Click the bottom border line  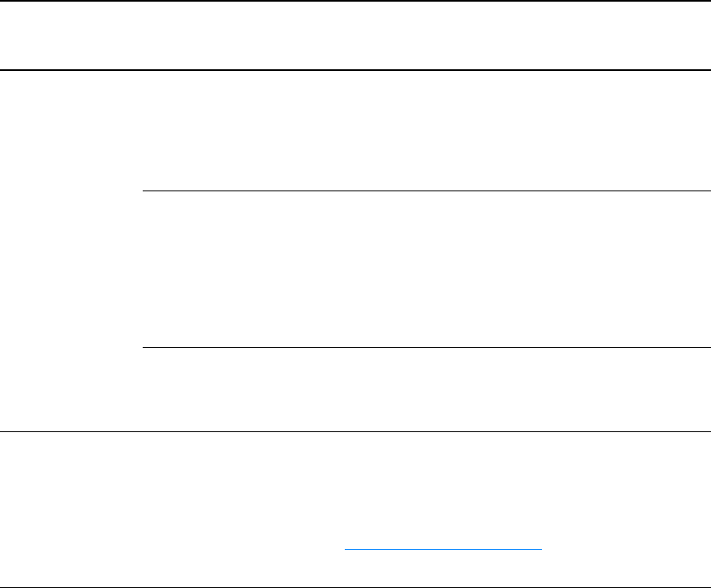click(x=355, y=587)
